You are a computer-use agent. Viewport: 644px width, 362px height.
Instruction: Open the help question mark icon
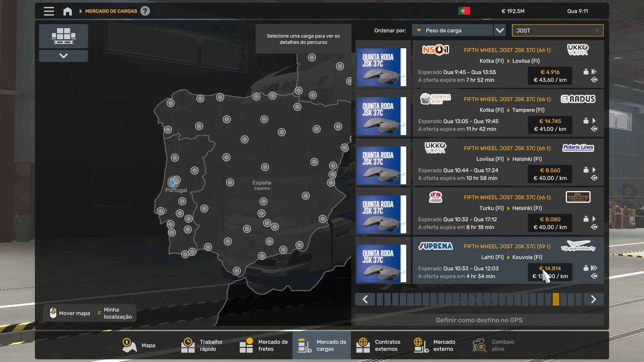point(145,11)
